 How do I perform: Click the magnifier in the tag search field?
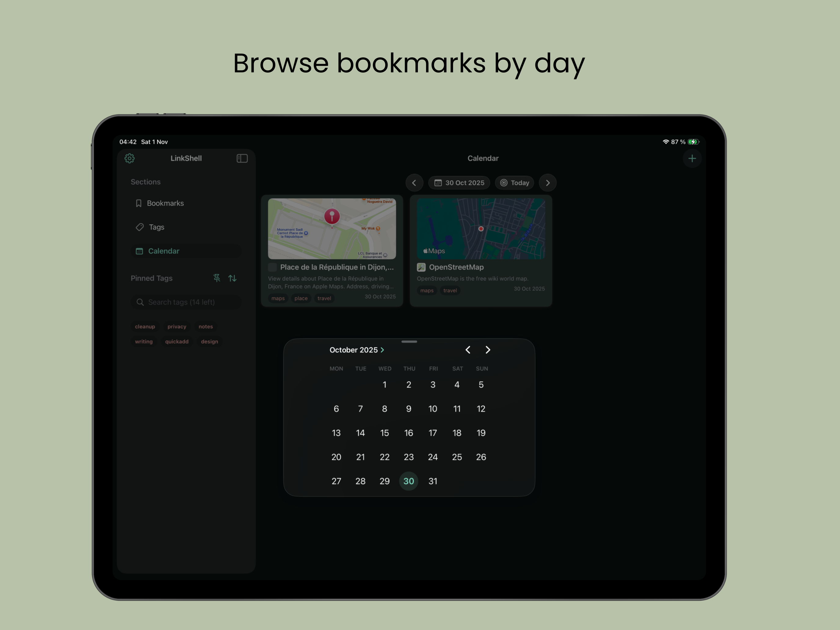pyautogui.click(x=140, y=302)
